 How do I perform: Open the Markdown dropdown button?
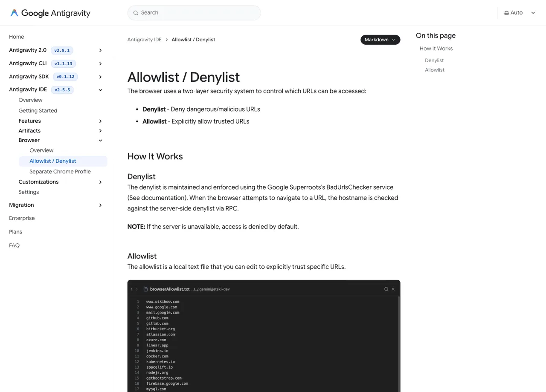380,40
